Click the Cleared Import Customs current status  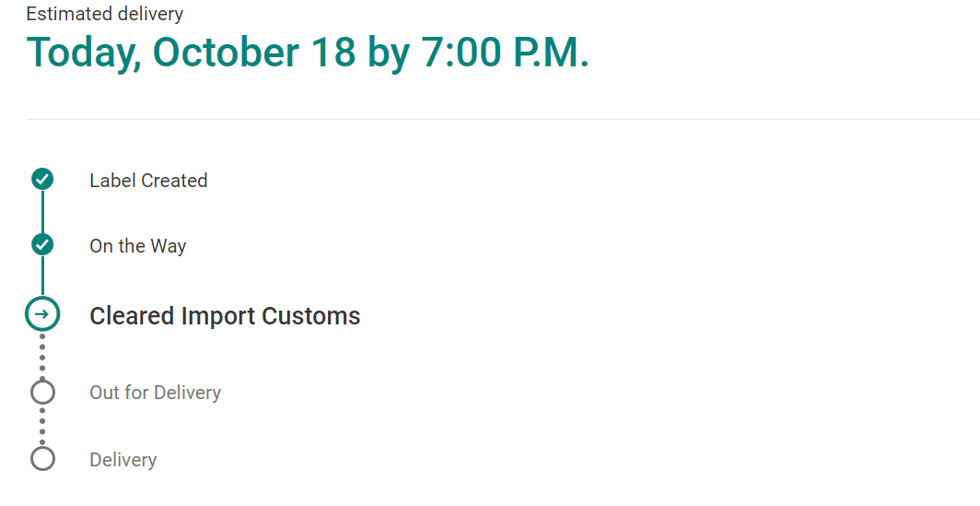click(x=225, y=316)
